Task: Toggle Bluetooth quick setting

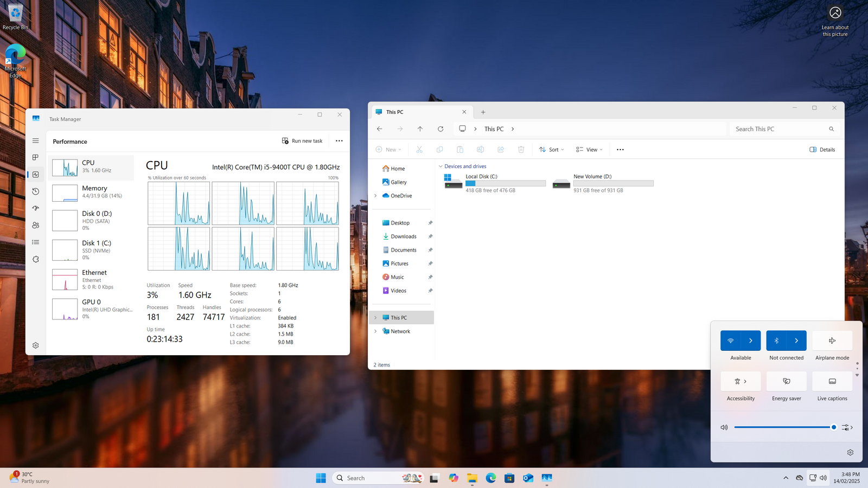Action: pos(776,341)
